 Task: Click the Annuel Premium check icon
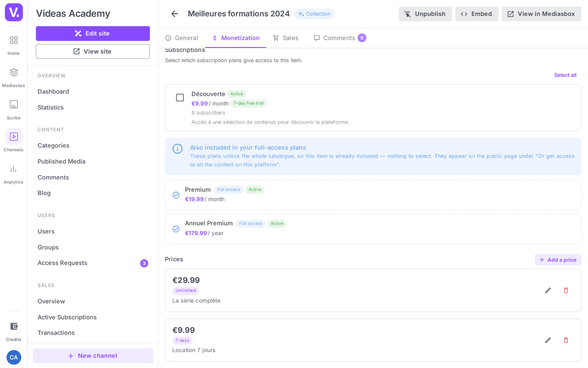[176, 229]
